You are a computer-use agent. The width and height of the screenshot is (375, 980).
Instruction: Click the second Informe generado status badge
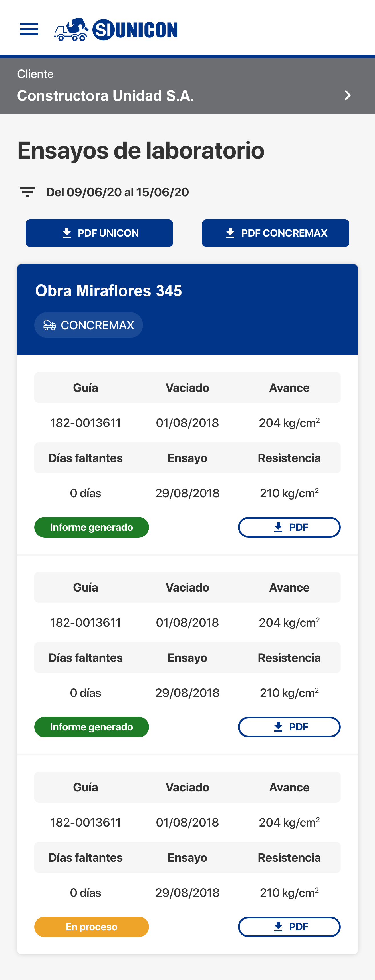(92, 727)
